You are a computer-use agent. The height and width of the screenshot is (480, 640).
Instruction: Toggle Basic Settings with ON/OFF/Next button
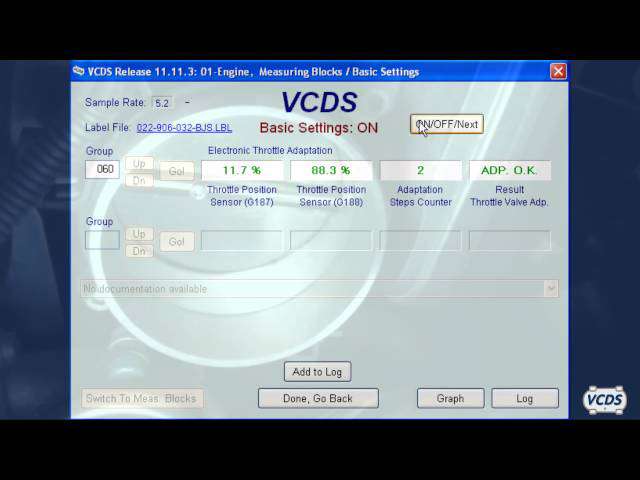[x=447, y=124]
